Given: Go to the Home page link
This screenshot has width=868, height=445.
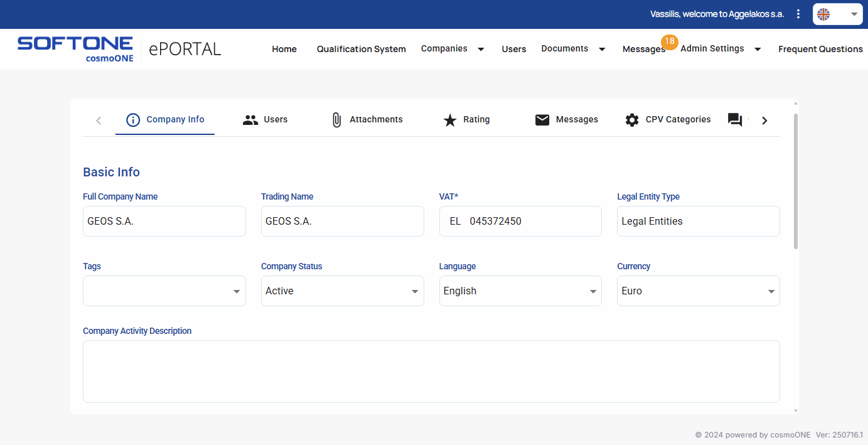Looking at the screenshot, I should point(284,49).
